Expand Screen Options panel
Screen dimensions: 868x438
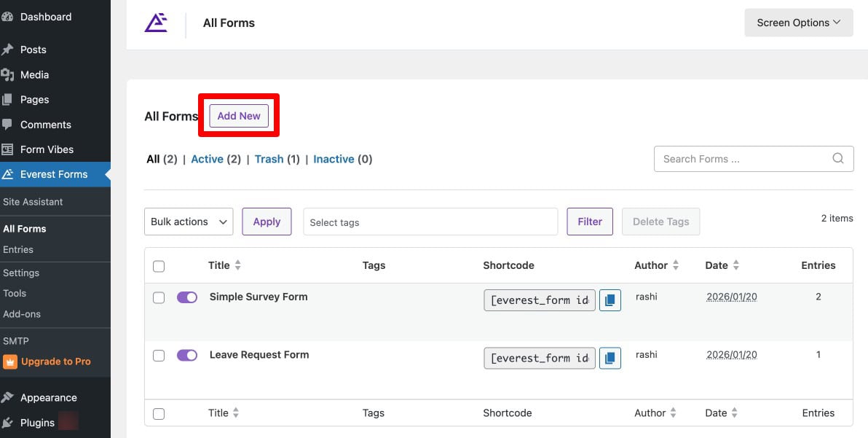(798, 23)
